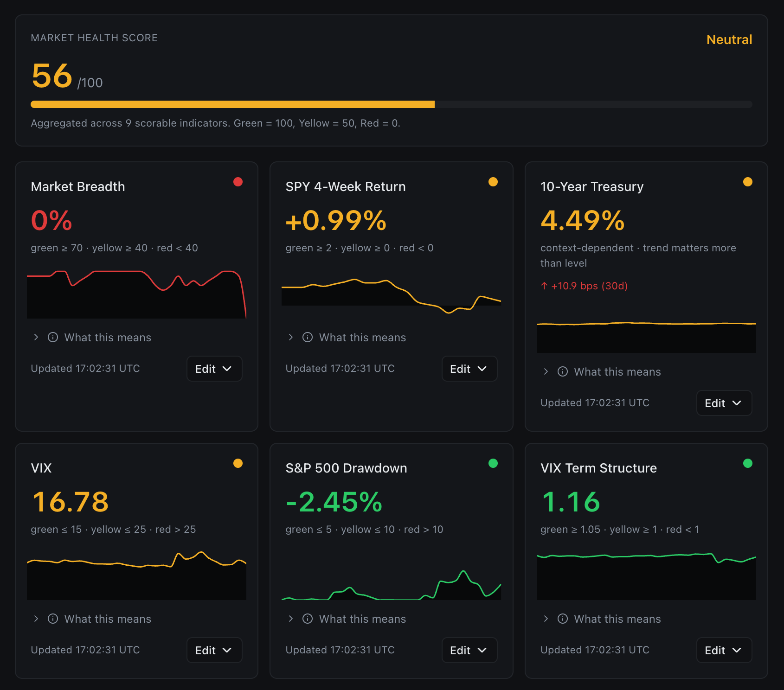Click yellow status dot on 10-Year Treasury card

748,182
